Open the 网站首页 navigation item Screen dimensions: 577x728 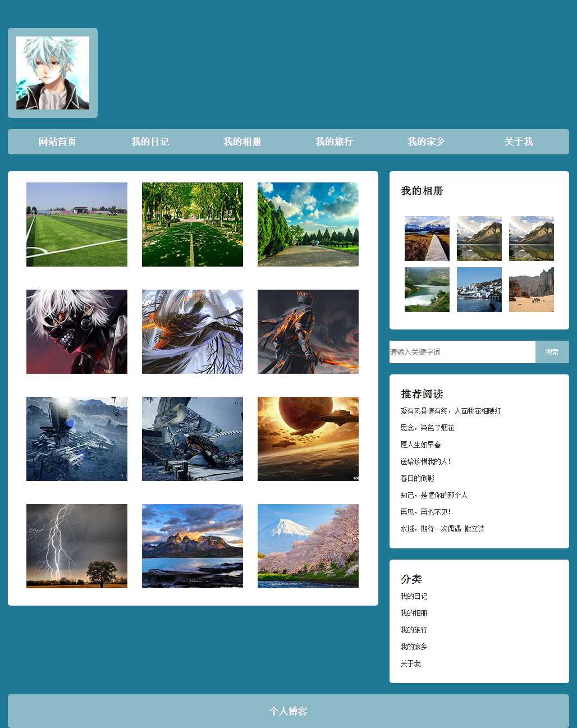(57, 142)
